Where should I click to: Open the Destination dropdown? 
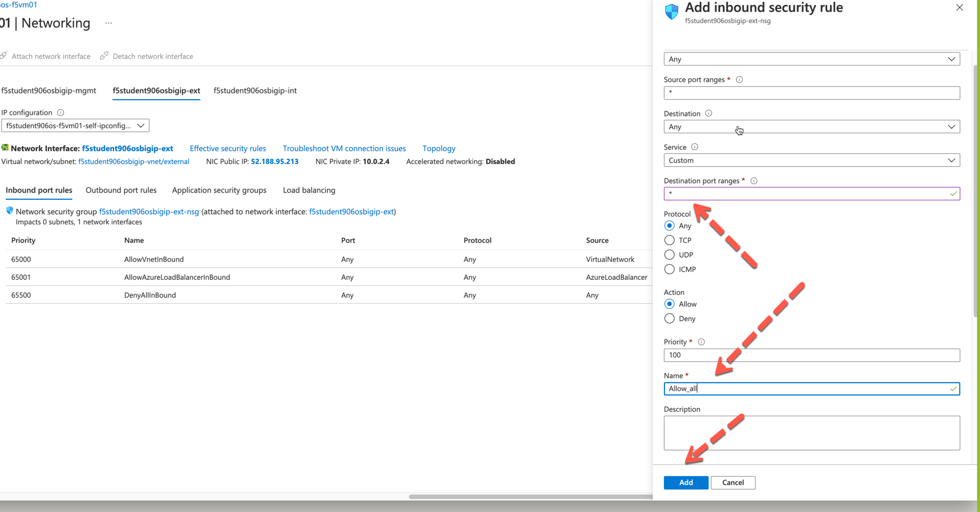[812, 127]
